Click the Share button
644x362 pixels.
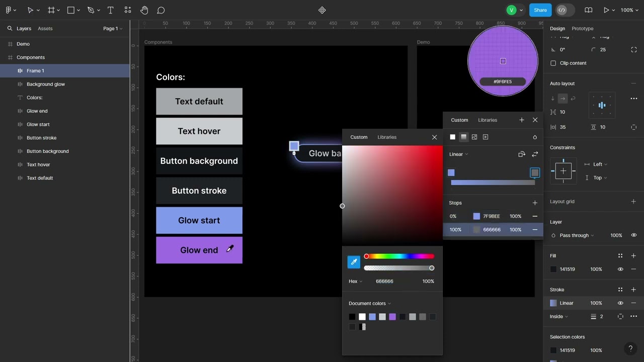[540, 10]
